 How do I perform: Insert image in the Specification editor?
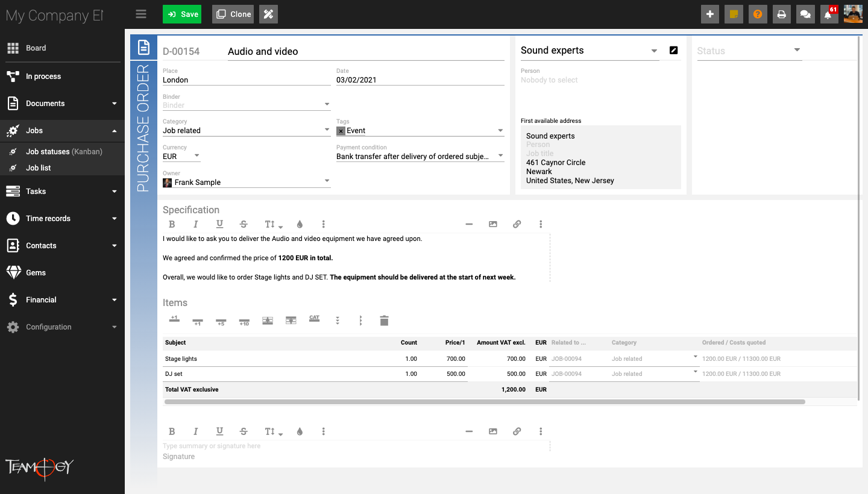tap(493, 224)
